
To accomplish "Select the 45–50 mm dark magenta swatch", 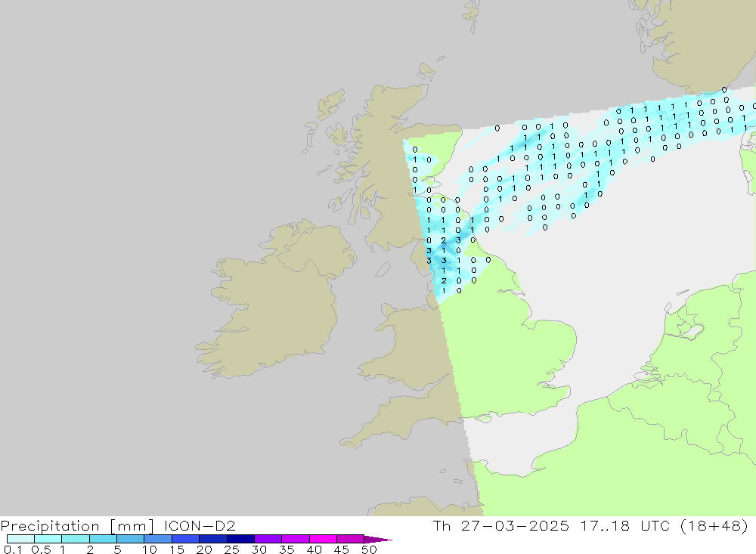I will coord(351,539).
